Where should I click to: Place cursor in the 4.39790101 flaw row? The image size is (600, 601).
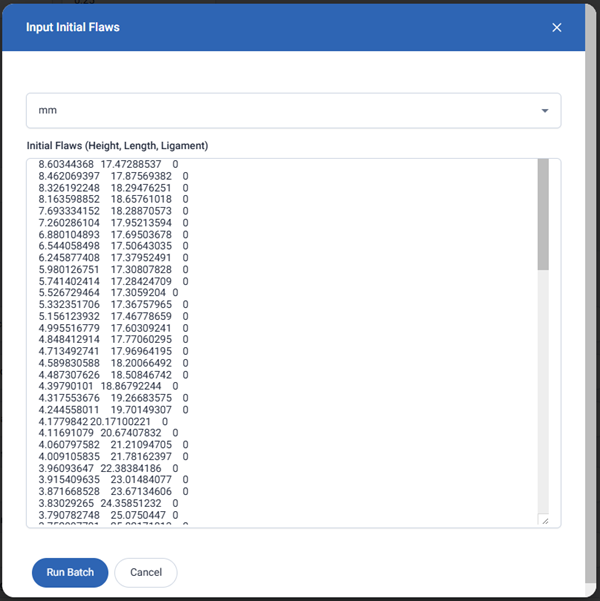coord(106,385)
